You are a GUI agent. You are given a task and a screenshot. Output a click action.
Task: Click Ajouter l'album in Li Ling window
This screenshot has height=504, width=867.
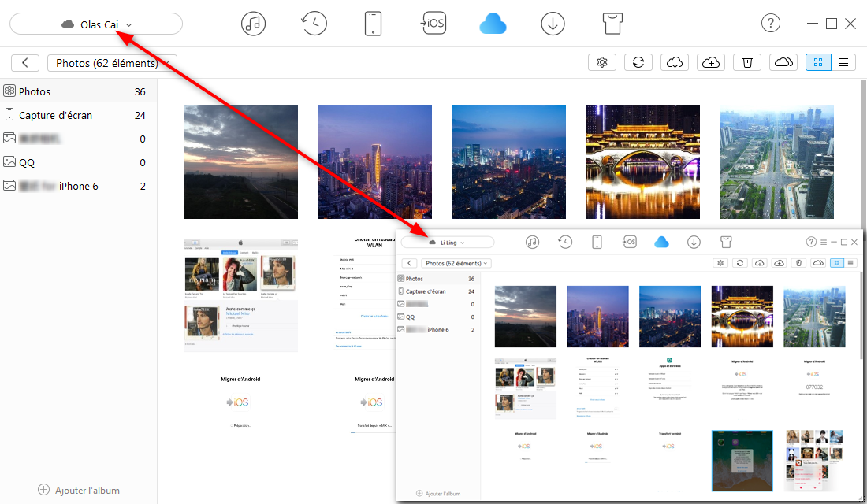tap(438, 494)
